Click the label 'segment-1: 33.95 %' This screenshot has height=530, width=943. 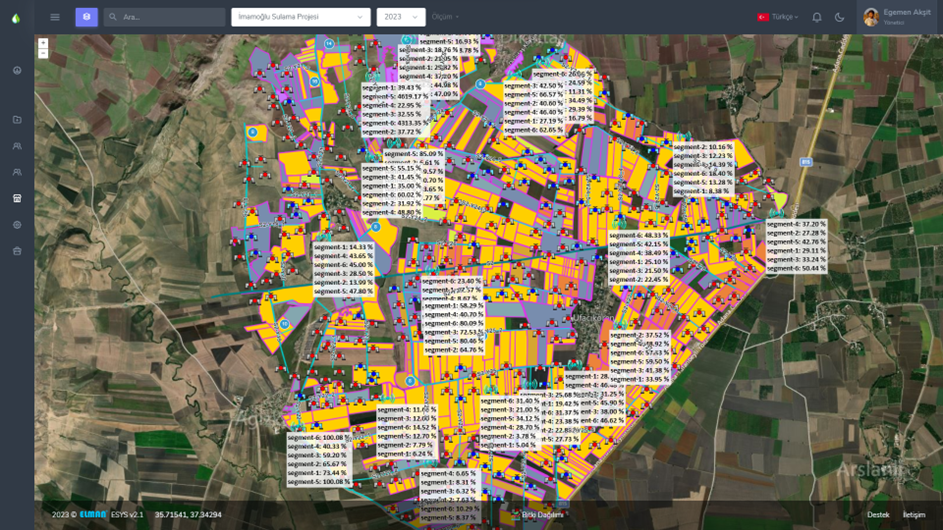[640, 380]
